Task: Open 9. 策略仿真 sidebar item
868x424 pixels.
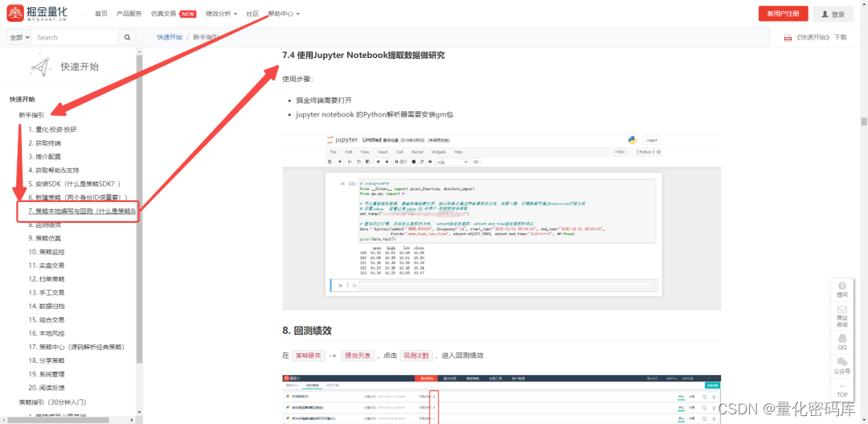Action: point(45,238)
